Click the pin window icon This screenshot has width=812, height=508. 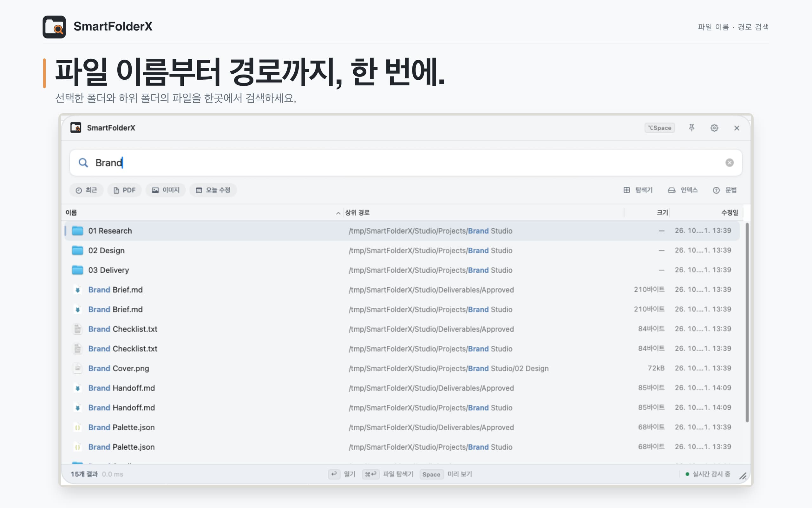[691, 128]
